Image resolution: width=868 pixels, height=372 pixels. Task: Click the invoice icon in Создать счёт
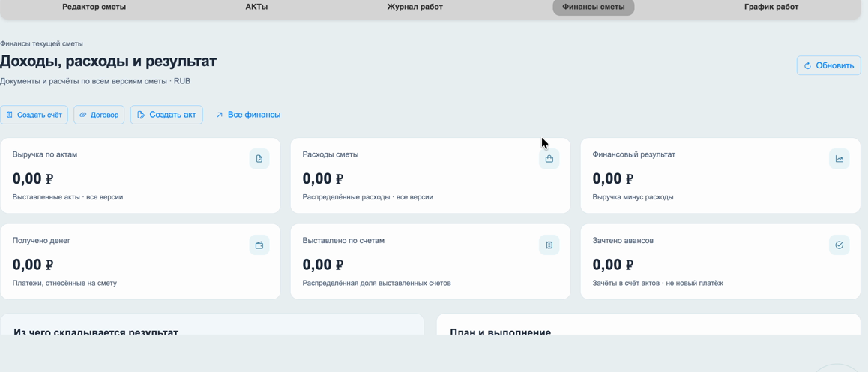[x=10, y=115]
